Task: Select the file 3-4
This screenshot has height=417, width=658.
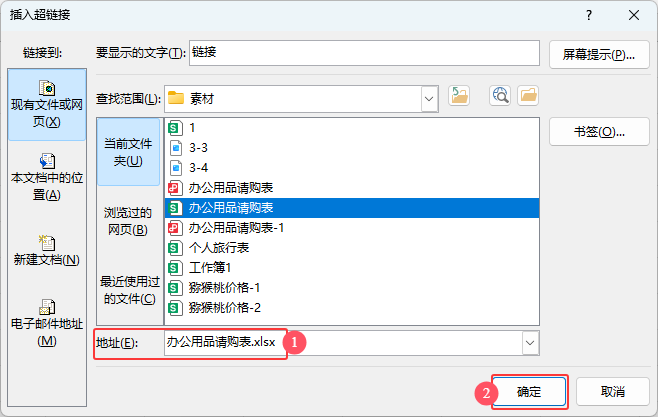Action: [x=352, y=168]
